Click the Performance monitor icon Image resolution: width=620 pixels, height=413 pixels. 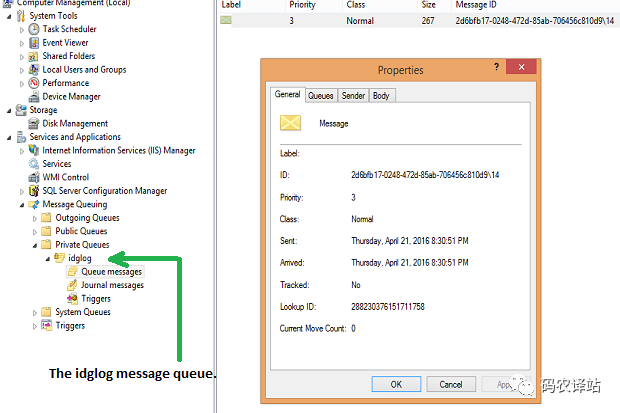[x=34, y=83]
